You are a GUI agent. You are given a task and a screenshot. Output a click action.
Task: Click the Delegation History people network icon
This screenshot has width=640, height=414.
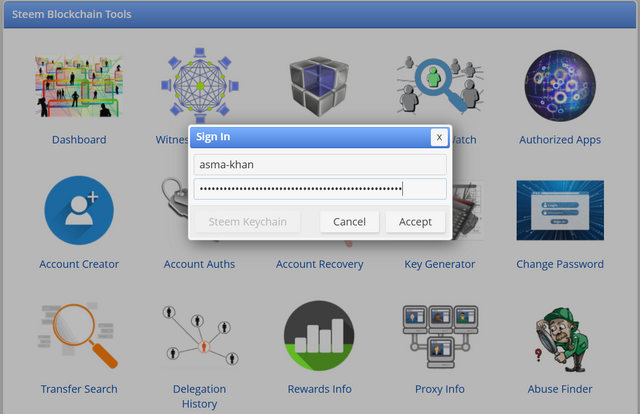pos(200,335)
